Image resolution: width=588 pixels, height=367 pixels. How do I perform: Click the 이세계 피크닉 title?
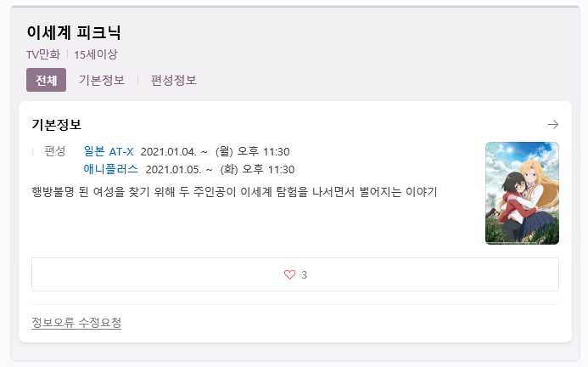tap(74, 32)
